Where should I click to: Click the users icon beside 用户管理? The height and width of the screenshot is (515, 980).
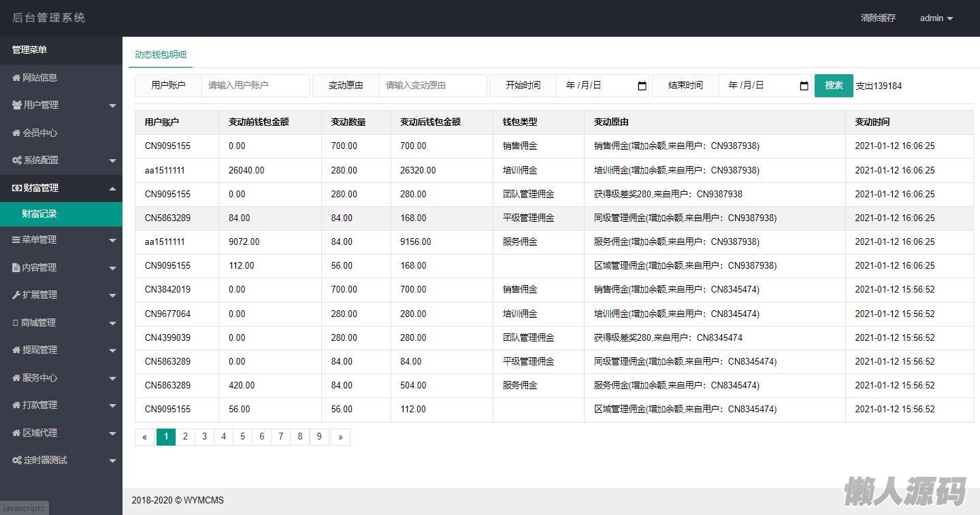click(x=17, y=105)
